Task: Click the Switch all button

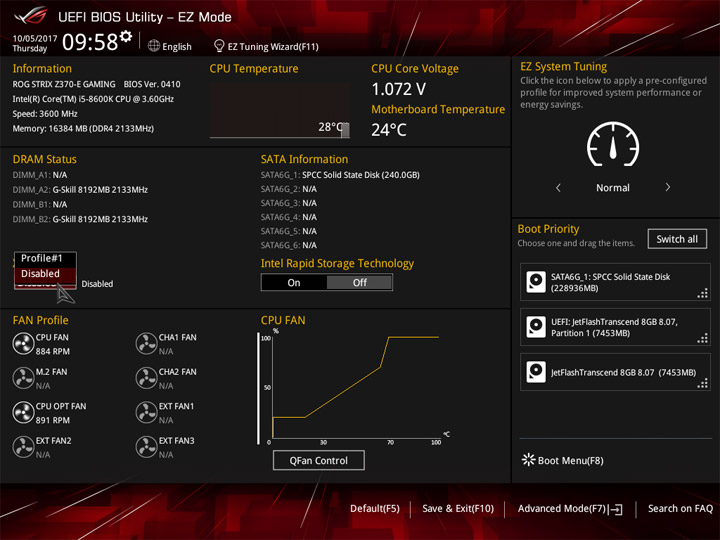Action: 677,239
